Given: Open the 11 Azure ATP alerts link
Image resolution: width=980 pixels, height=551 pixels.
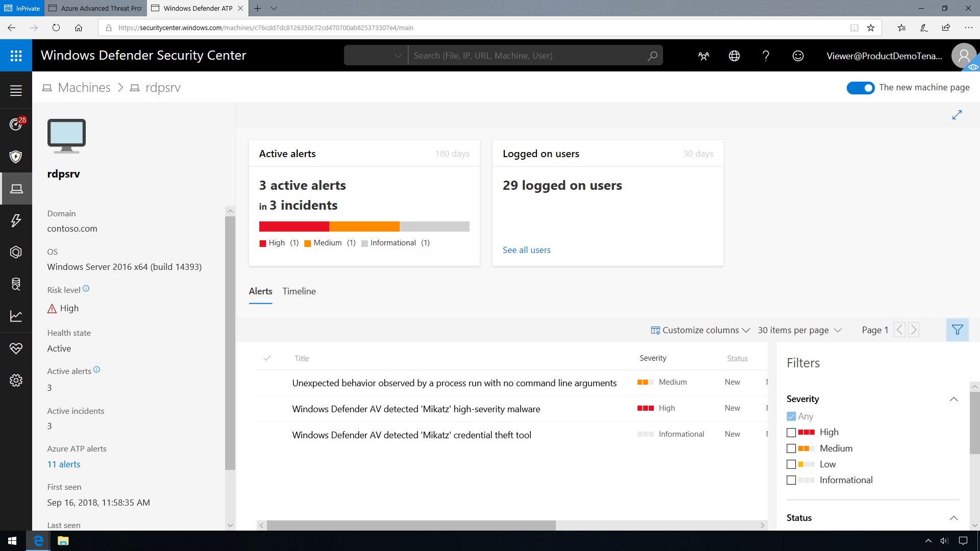Looking at the screenshot, I should point(63,464).
